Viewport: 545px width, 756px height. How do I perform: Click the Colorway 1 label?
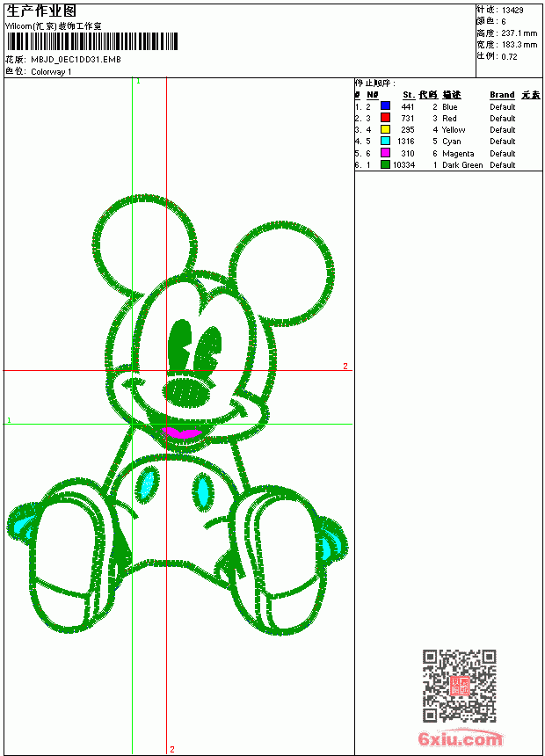pyautogui.click(x=51, y=72)
